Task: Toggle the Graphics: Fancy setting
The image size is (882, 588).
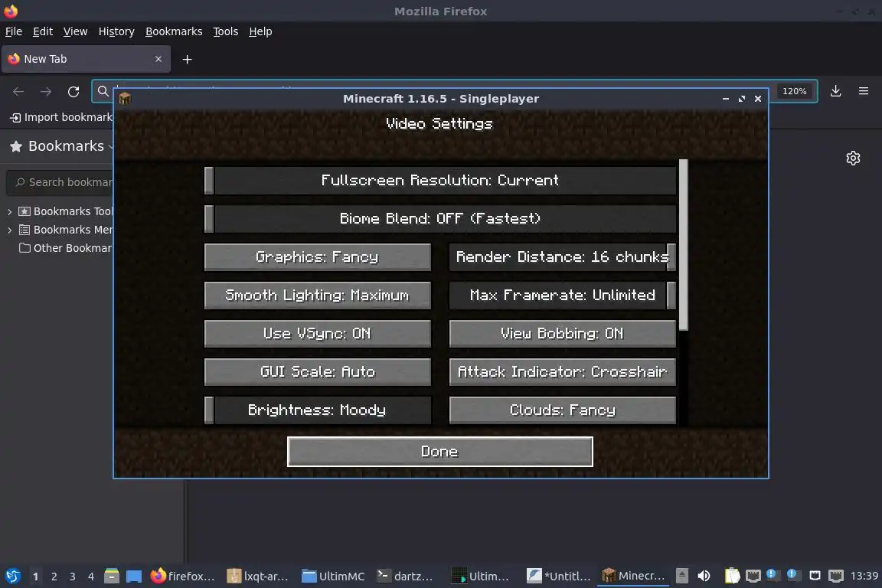Action: [x=317, y=257]
